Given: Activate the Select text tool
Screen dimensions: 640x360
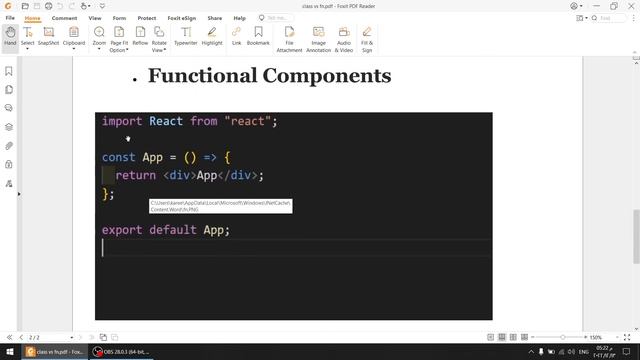Looking at the screenshot, I should (27, 36).
